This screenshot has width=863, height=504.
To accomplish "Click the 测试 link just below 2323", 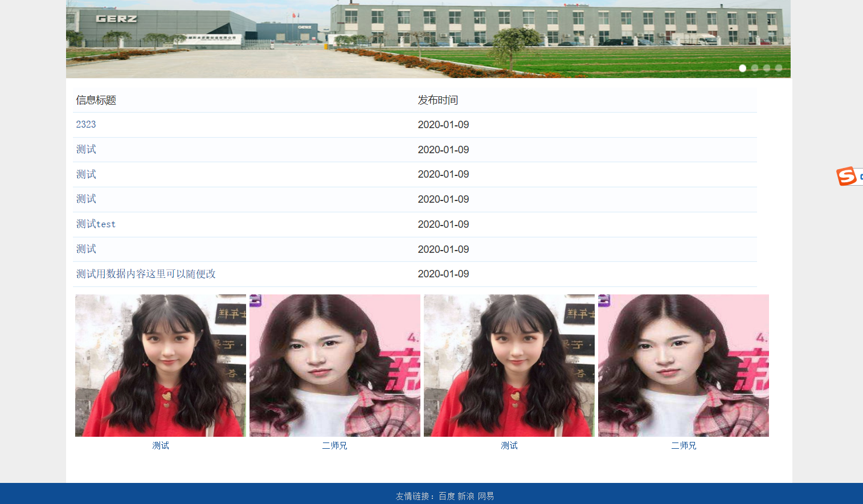I will (86, 149).
